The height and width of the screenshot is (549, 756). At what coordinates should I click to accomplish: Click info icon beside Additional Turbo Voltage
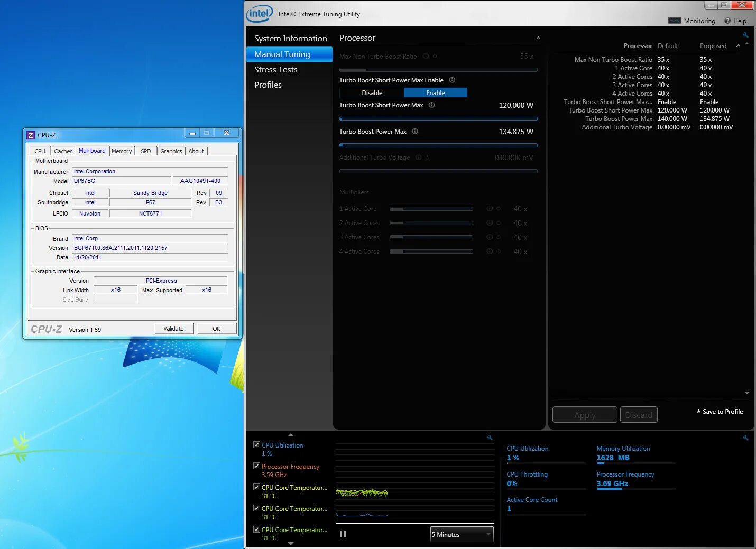(419, 157)
